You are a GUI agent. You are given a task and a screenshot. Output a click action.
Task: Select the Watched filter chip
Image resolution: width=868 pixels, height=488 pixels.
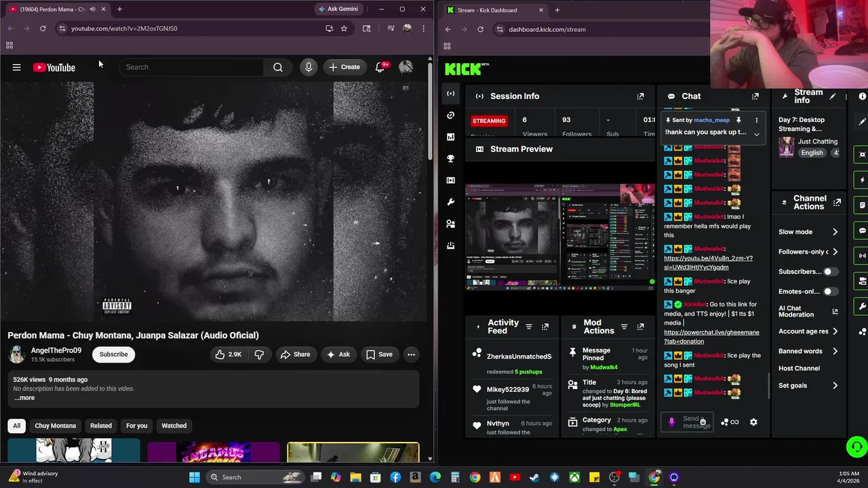[x=174, y=426]
